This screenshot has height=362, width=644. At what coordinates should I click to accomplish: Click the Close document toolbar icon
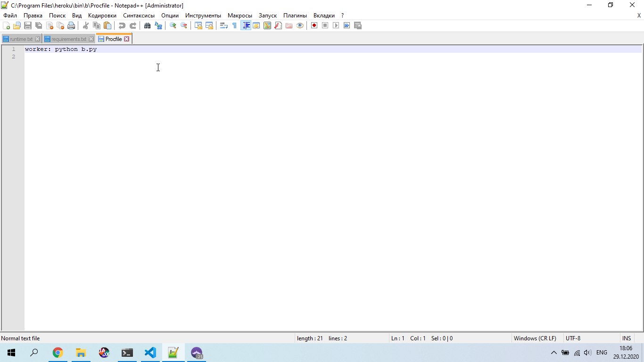click(50, 25)
